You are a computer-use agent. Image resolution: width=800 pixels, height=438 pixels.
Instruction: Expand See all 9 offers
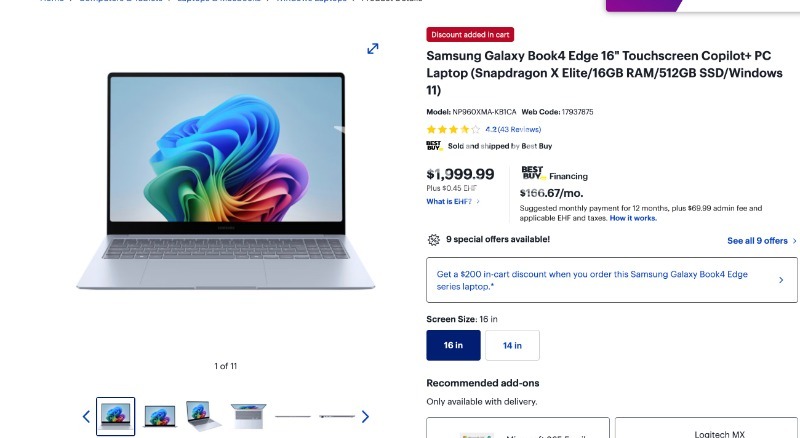tap(762, 240)
